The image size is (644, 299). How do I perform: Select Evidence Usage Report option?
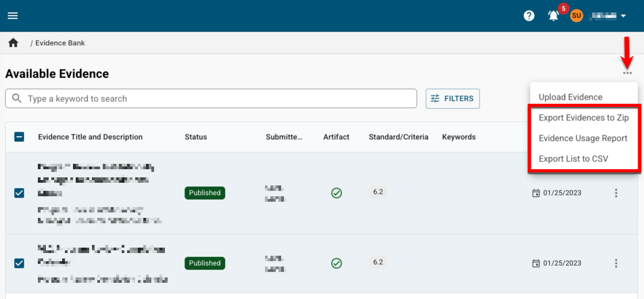pyautogui.click(x=583, y=138)
